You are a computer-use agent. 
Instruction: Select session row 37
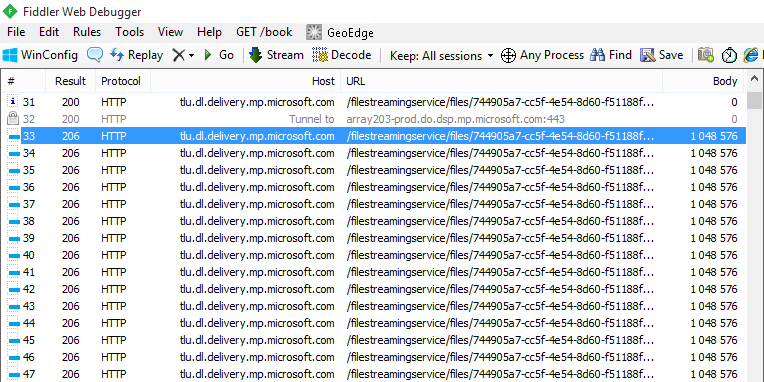(373, 204)
